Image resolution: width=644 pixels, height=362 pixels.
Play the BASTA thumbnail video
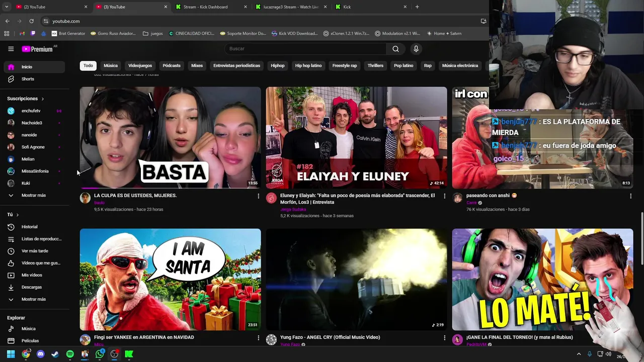170,138
